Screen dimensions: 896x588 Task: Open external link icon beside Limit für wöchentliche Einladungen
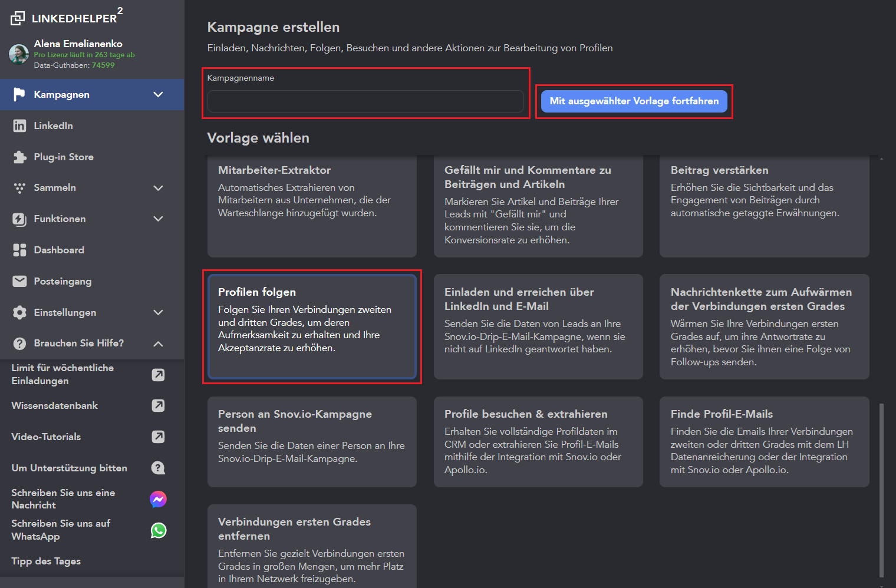[x=158, y=375]
